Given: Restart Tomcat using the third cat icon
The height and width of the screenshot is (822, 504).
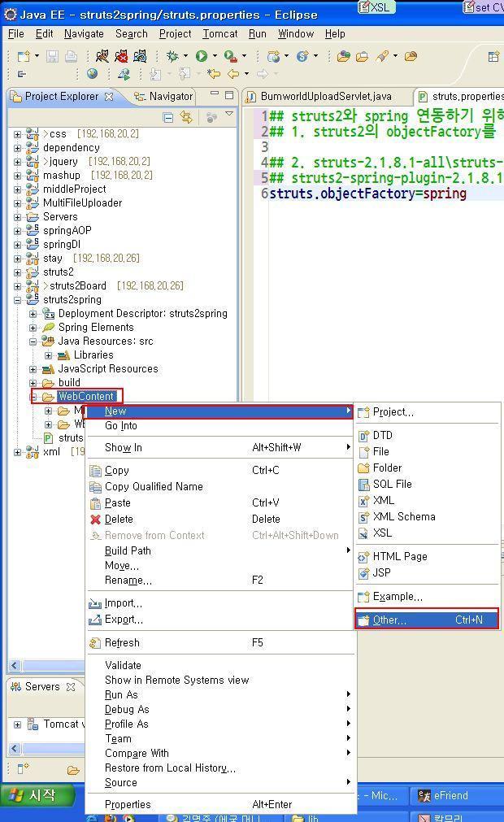Looking at the screenshot, I should [140, 56].
